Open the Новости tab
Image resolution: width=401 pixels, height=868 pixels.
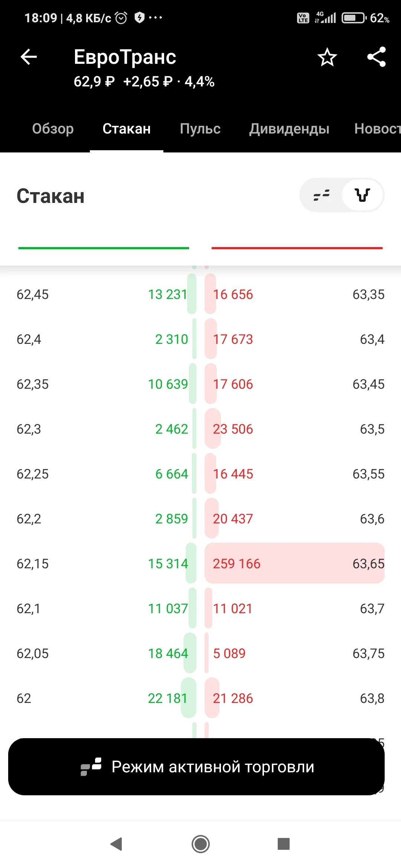pyautogui.click(x=377, y=129)
